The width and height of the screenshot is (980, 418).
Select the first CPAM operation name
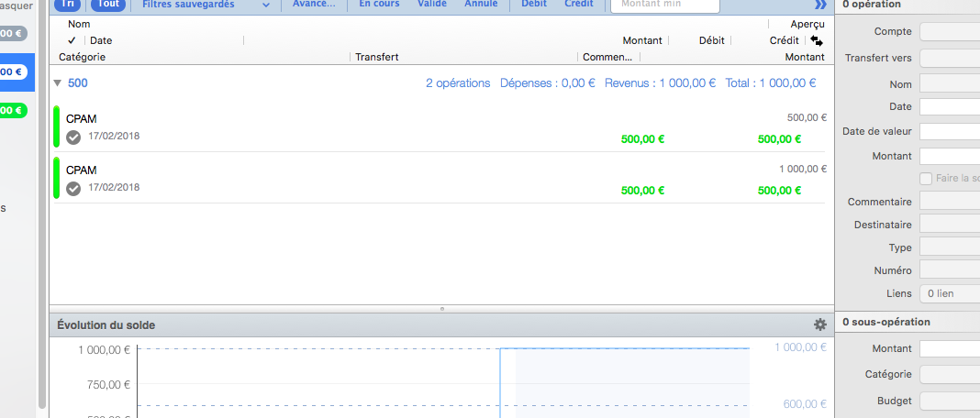(82, 119)
